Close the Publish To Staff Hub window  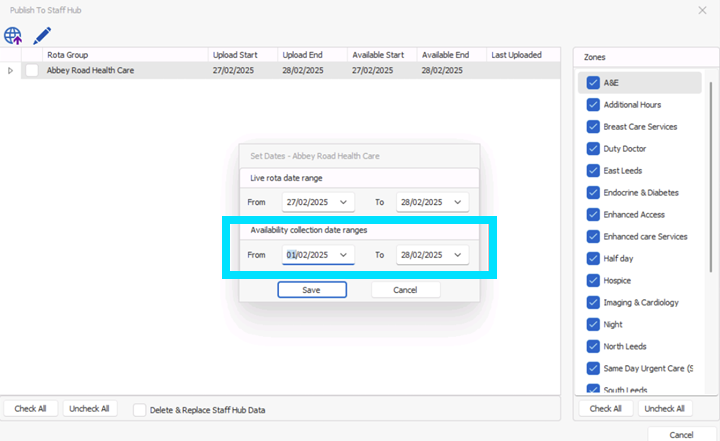(x=702, y=9)
